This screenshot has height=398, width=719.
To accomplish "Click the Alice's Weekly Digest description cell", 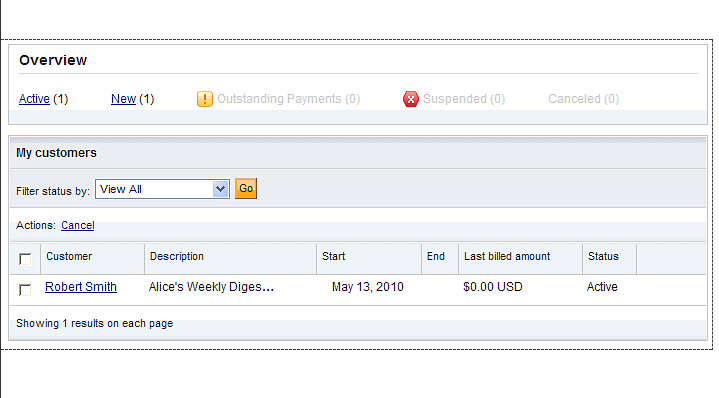I will click(211, 287).
